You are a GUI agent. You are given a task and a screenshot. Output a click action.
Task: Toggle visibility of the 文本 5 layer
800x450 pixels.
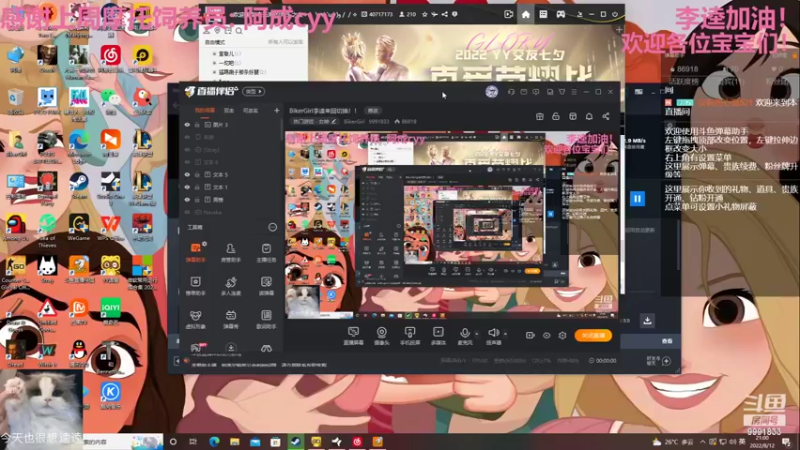tap(187, 174)
